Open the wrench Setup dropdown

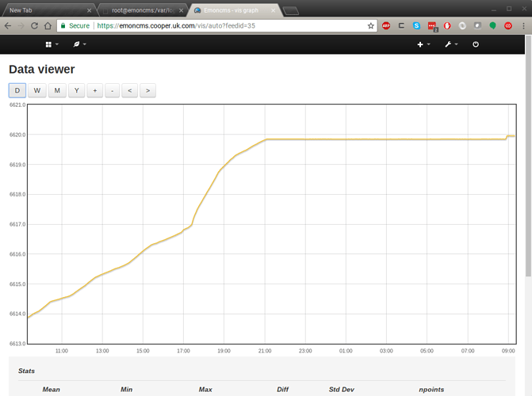point(451,44)
